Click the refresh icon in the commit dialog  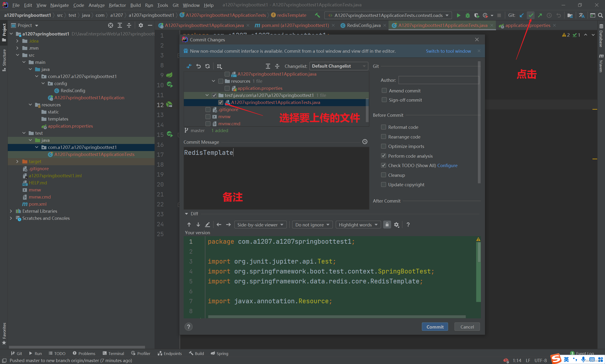207,66
